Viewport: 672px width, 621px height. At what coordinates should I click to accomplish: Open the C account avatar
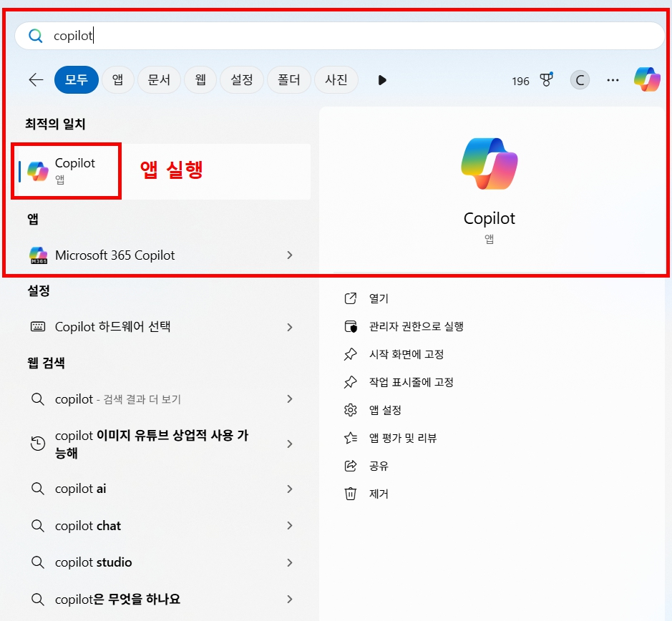(x=580, y=80)
